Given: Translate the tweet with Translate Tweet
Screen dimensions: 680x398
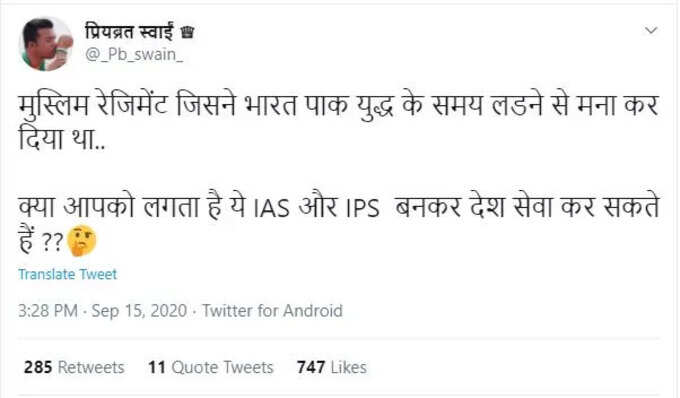Looking at the screenshot, I should click(x=67, y=274).
